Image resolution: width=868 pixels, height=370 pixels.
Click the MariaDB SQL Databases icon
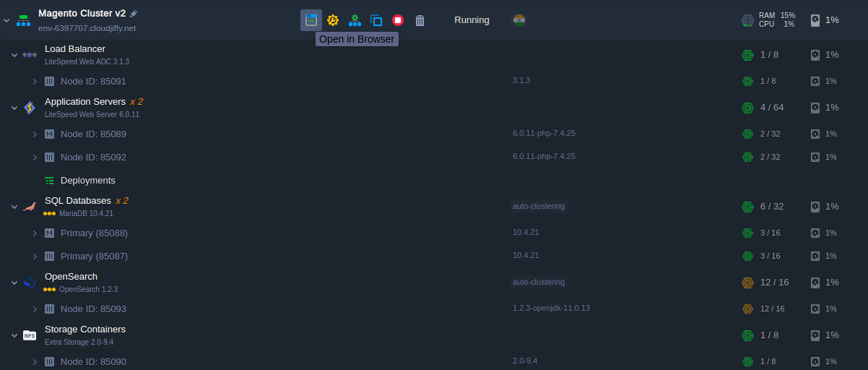tap(29, 207)
